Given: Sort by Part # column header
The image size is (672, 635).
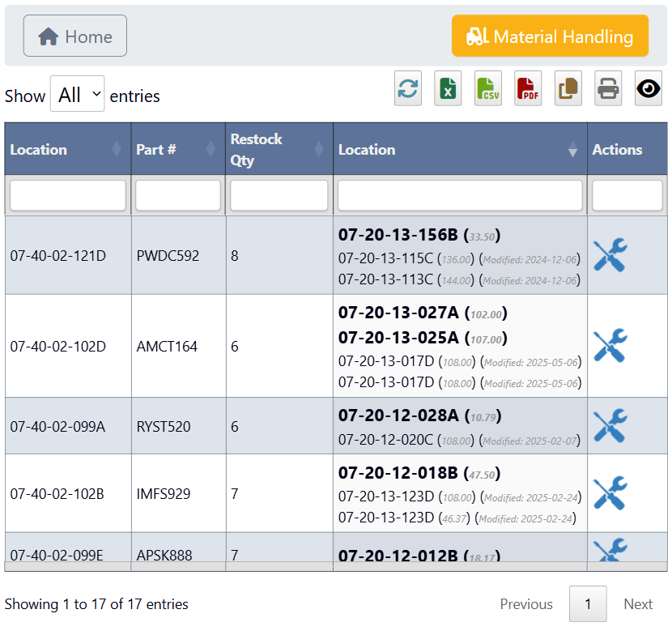Looking at the screenshot, I should click(178, 149).
